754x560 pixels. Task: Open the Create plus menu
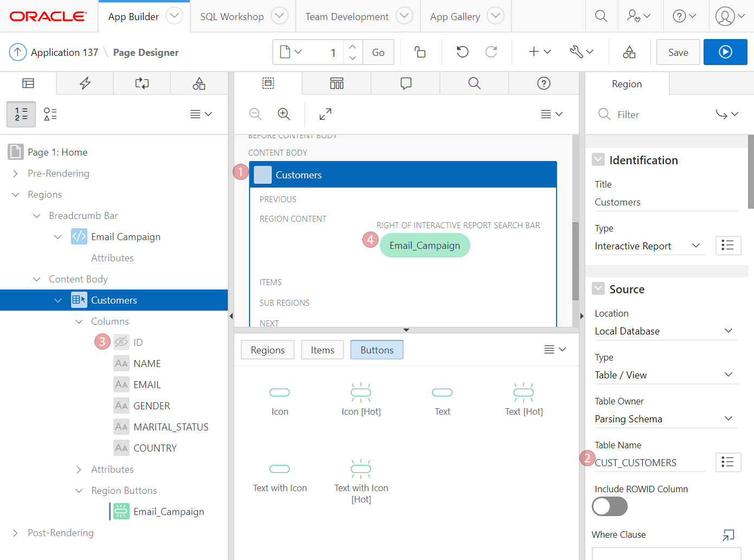[540, 52]
